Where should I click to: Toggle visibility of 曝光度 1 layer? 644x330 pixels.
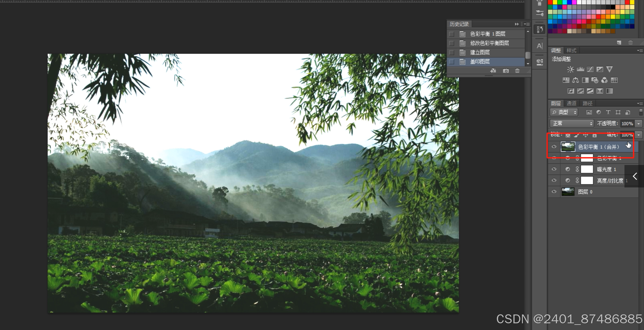(x=554, y=169)
